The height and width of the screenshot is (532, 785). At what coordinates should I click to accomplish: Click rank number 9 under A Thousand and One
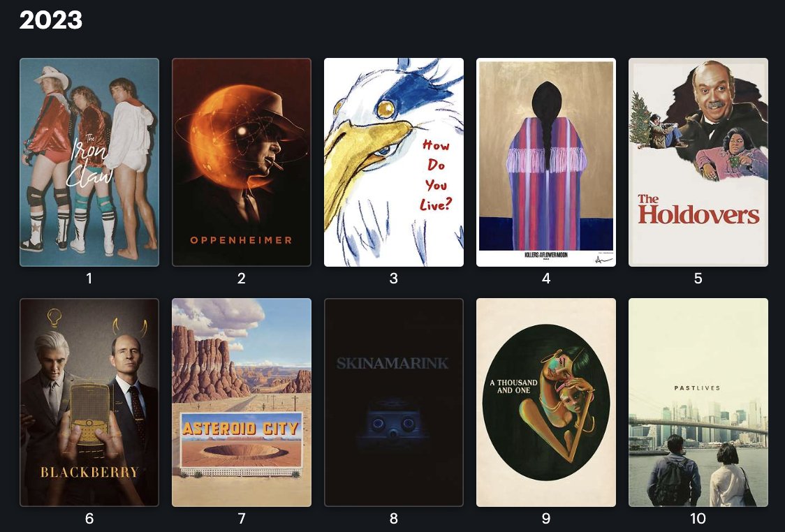pos(545,519)
